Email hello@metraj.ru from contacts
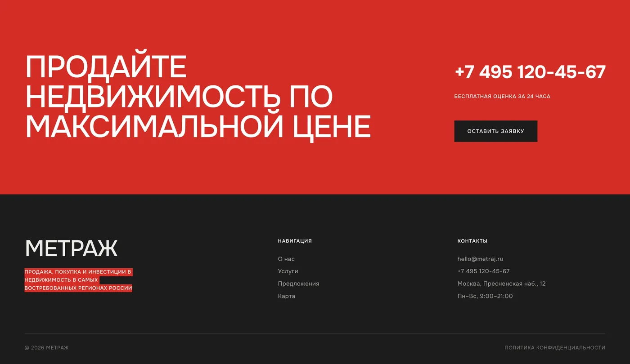 pos(480,259)
